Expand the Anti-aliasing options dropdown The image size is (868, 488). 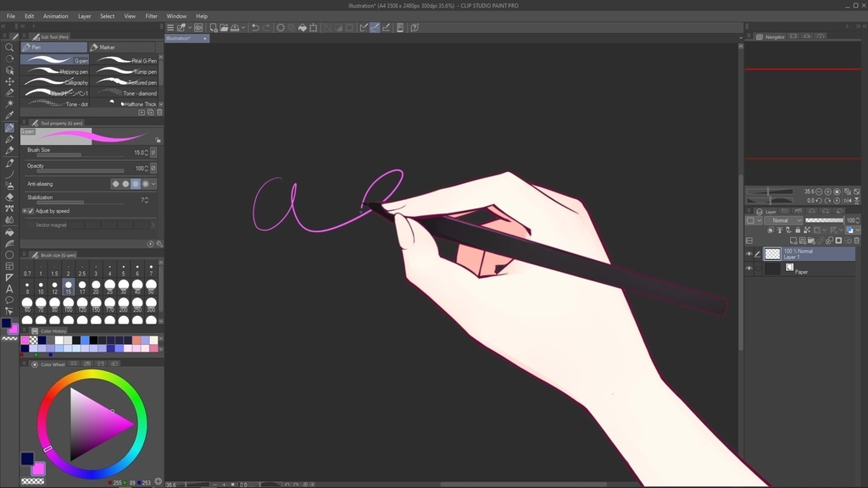154,182
